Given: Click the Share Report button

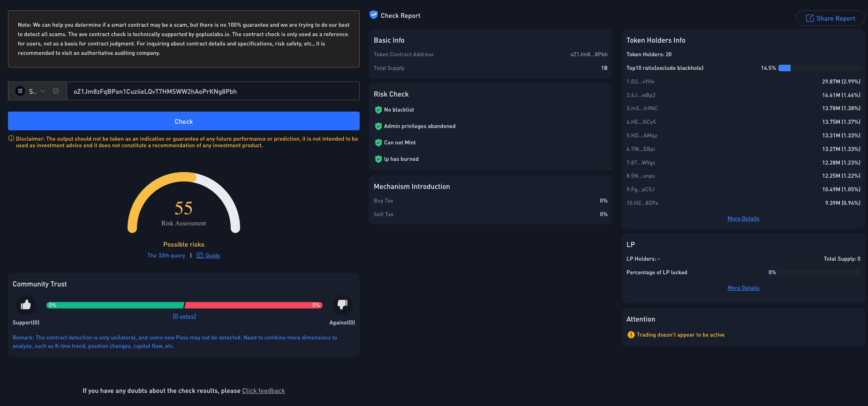Looking at the screenshot, I should tap(830, 18).
